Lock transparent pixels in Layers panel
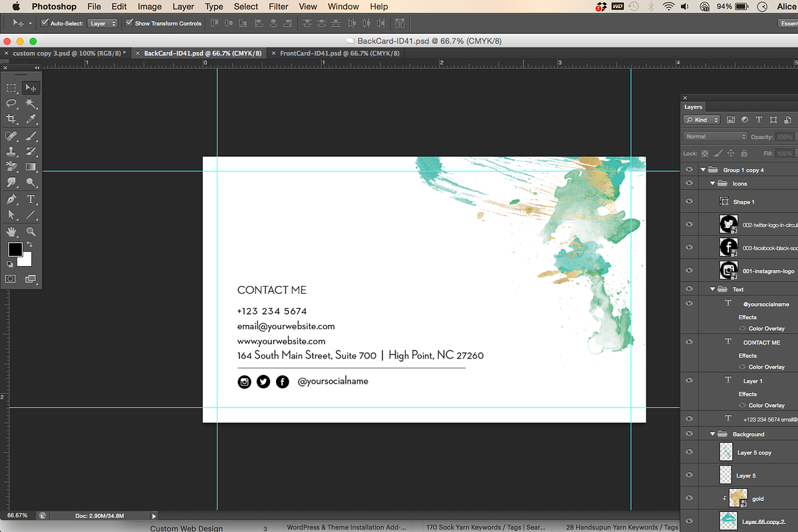This screenshot has width=798, height=532. coord(705,153)
